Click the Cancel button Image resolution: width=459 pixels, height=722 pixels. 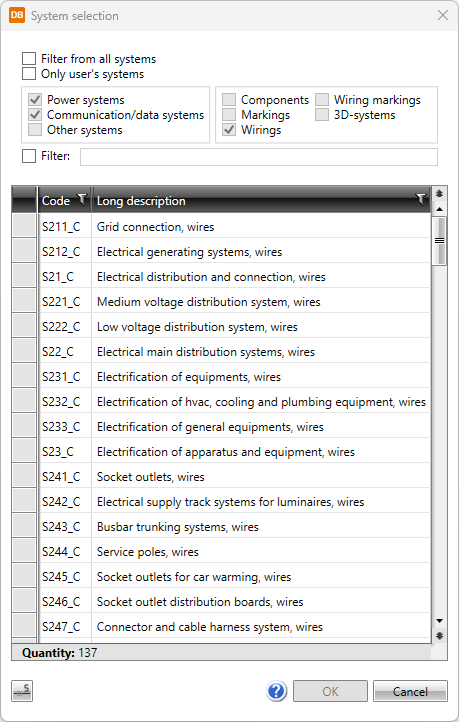410,691
